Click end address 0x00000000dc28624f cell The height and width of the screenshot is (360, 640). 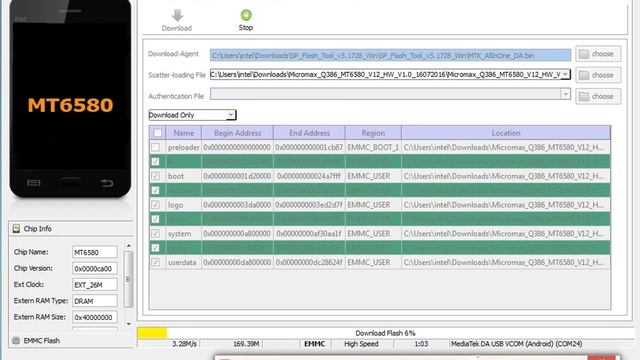(309, 262)
